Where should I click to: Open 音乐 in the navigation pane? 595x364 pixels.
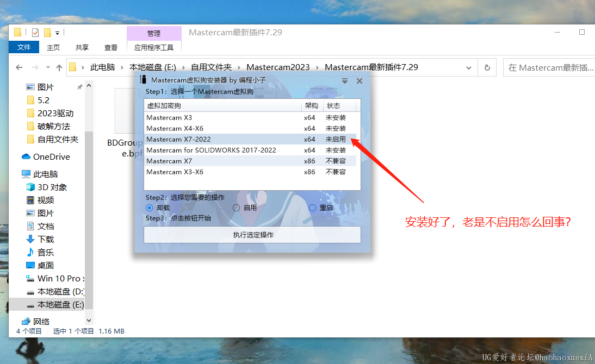[x=46, y=253]
